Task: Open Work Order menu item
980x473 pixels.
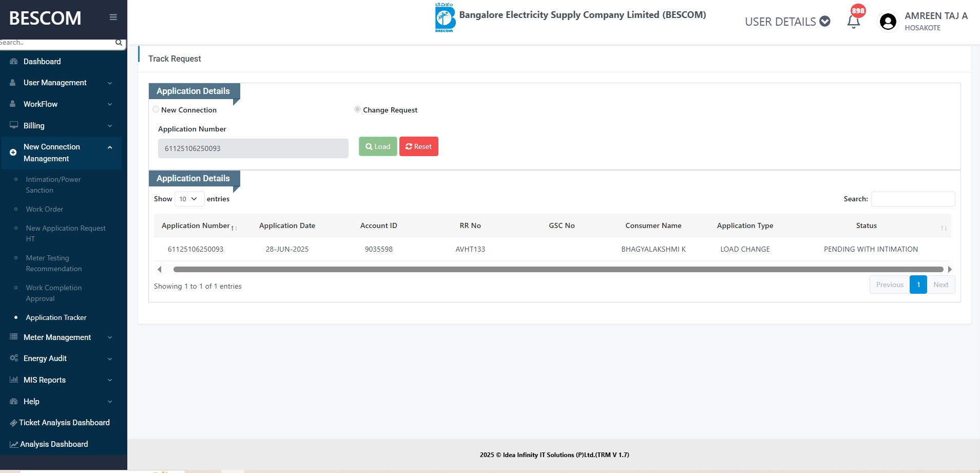Action: point(45,209)
